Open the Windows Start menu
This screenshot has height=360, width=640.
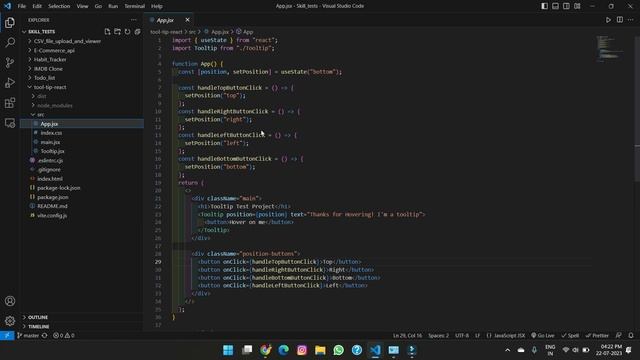228,350
